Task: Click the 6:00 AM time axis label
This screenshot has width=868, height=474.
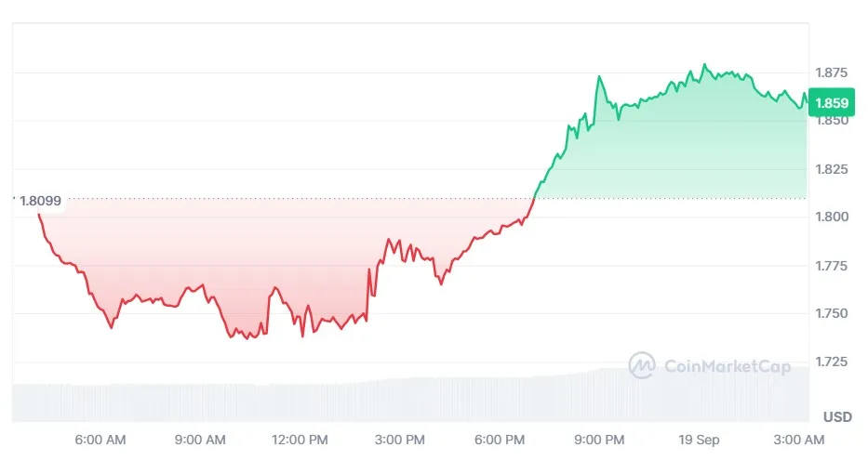Action: click(100, 440)
